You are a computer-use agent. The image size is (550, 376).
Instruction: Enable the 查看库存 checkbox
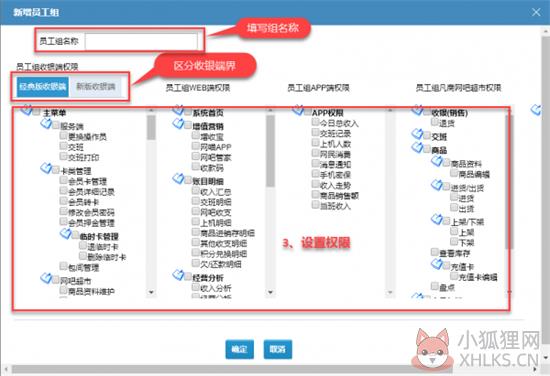(x=435, y=252)
